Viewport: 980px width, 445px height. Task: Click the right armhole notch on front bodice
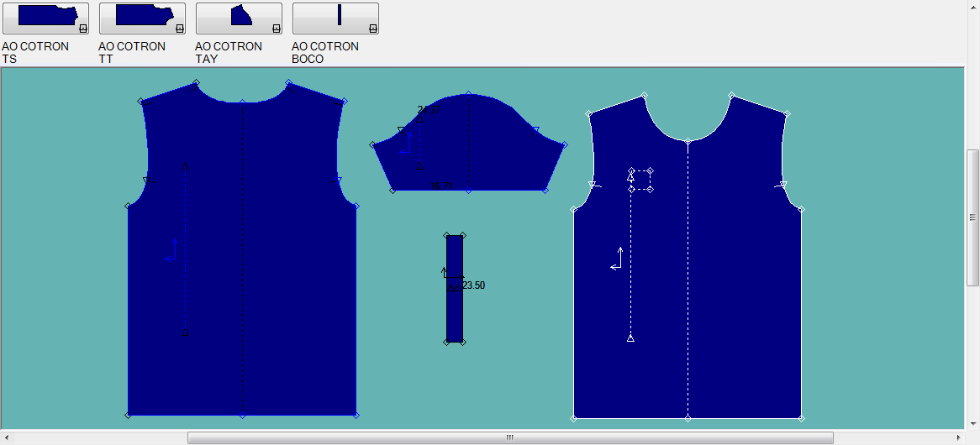pyautogui.click(x=782, y=185)
